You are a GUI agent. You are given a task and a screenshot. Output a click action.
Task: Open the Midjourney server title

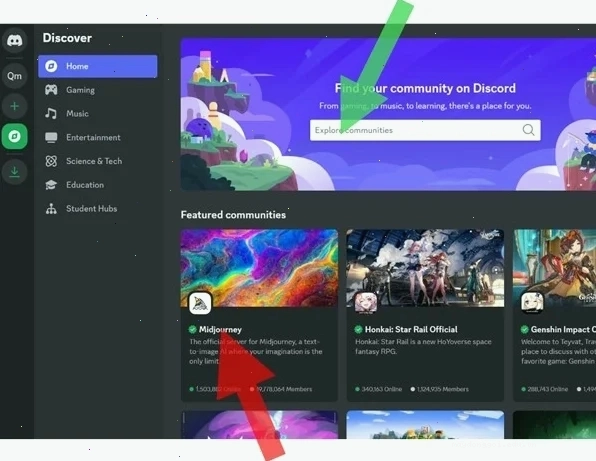coord(220,330)
